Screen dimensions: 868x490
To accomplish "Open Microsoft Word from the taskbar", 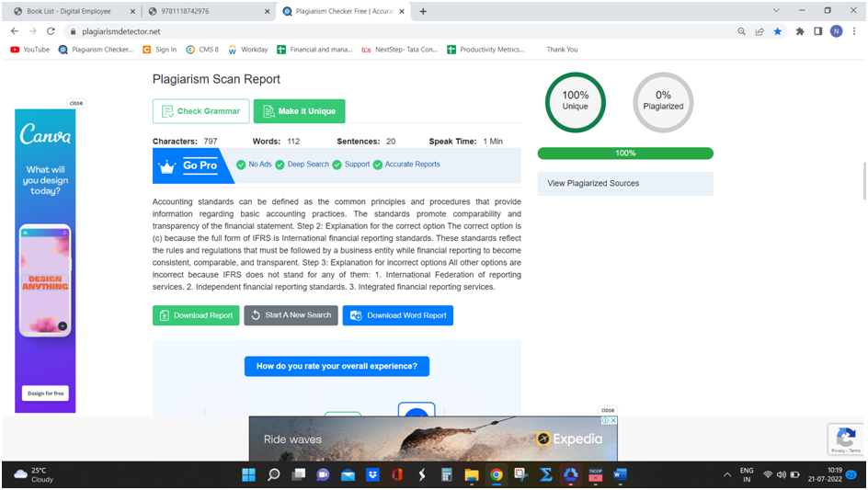I will [620, 474].
